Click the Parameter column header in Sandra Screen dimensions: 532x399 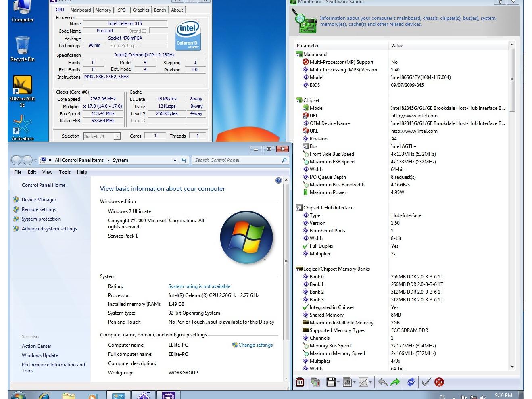341,46
